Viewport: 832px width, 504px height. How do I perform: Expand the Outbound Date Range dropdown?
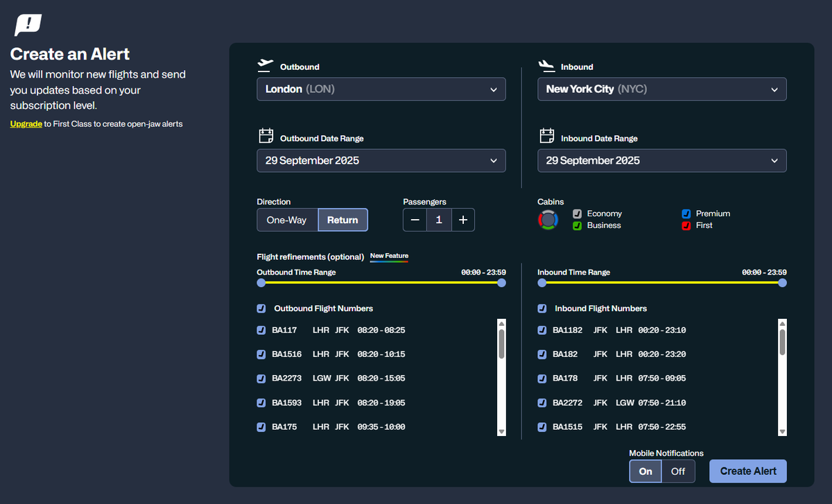(381, 161)
